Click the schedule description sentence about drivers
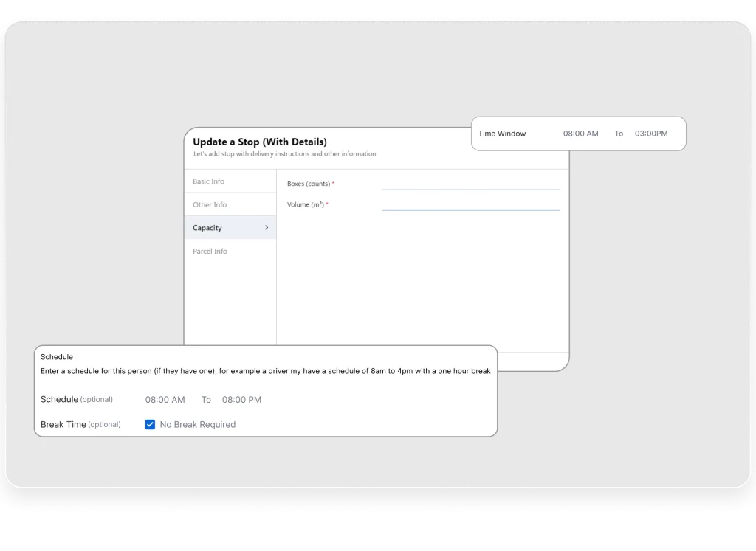 [266, 371]
